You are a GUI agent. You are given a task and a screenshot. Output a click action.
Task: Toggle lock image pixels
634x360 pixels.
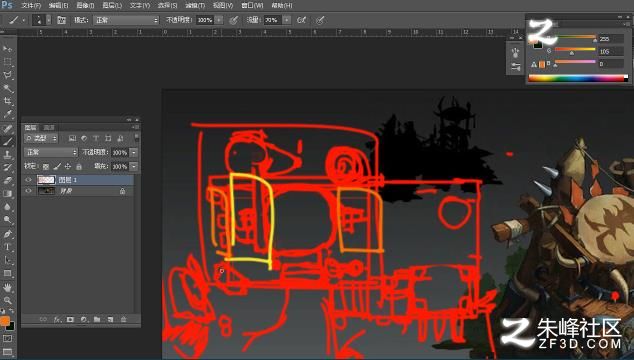pos(57,166)
